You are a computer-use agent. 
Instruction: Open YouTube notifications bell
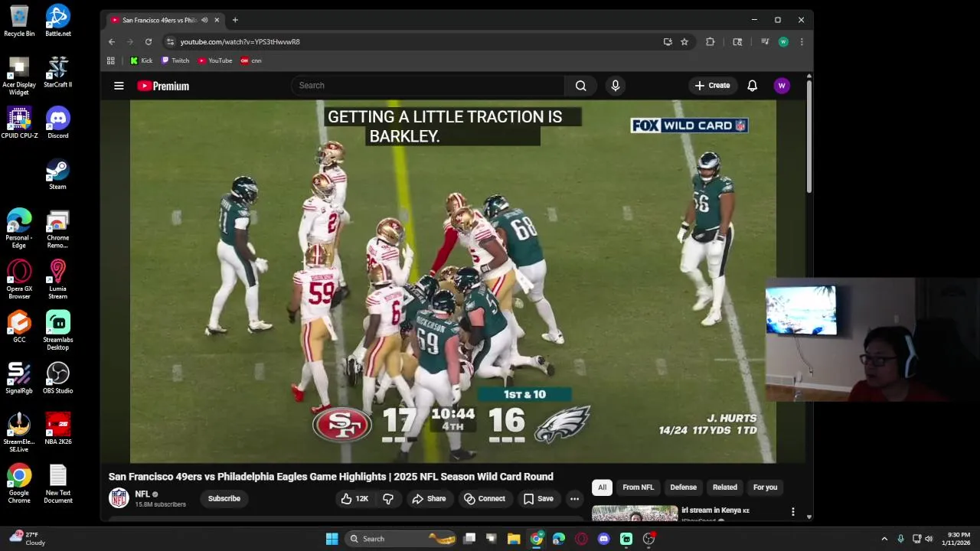point(752,85)
